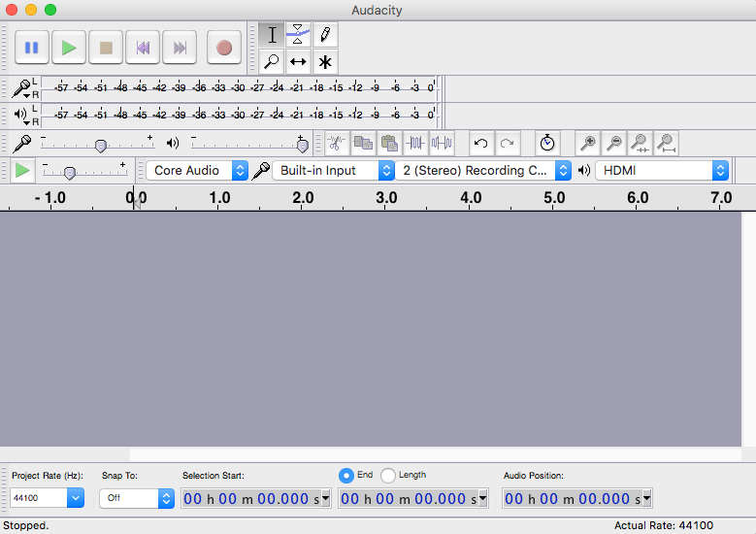Click the Fit Selection zoom icon
The image size is (756, 534).
pos(640,144)
